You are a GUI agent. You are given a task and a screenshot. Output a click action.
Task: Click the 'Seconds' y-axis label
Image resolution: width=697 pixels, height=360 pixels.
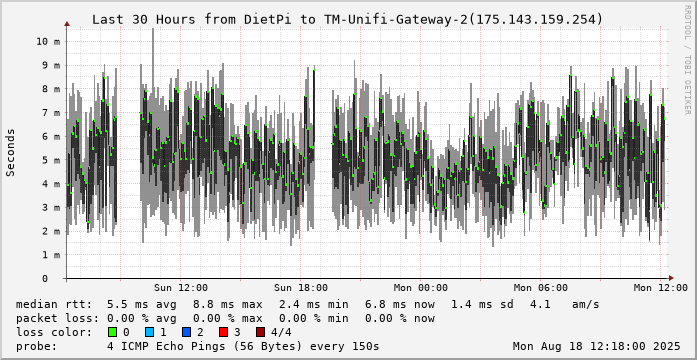[x=11, y=152]
